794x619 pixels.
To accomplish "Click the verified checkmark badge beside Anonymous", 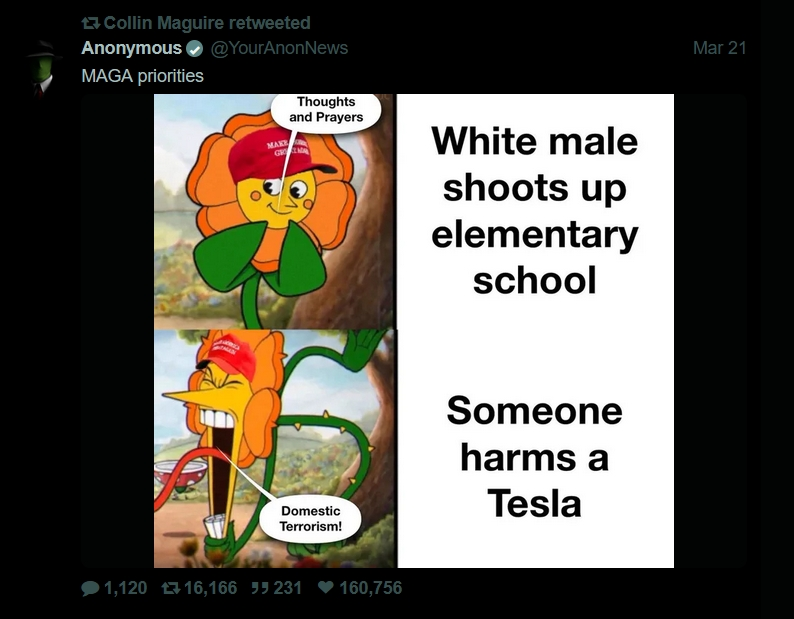I will click(x=194, y=49).
